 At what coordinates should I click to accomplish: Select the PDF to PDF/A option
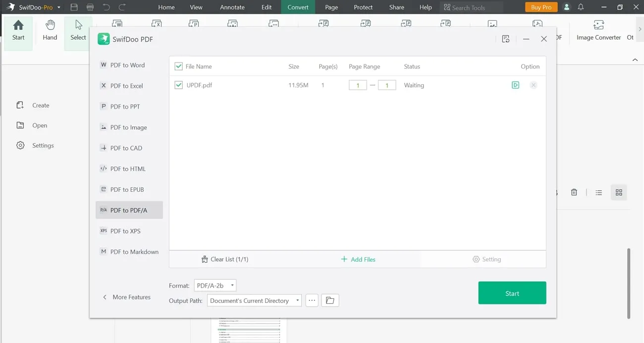(129, 210)
